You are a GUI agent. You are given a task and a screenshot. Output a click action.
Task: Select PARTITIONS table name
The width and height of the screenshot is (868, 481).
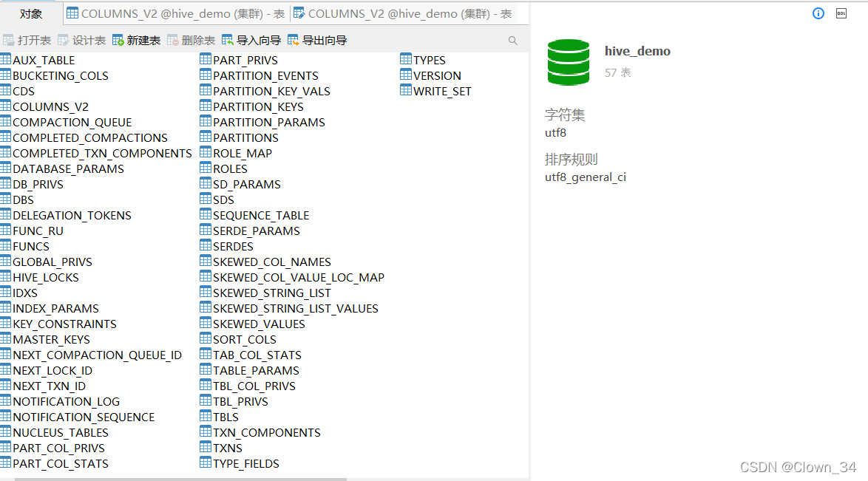pyautogui.click(x=245, y=138)
